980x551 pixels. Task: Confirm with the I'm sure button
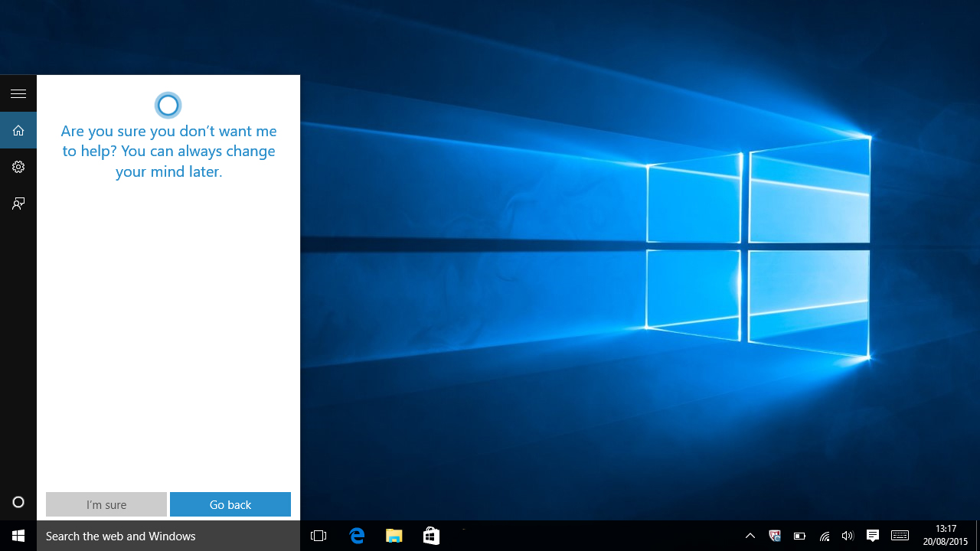(x=106, y=504)
